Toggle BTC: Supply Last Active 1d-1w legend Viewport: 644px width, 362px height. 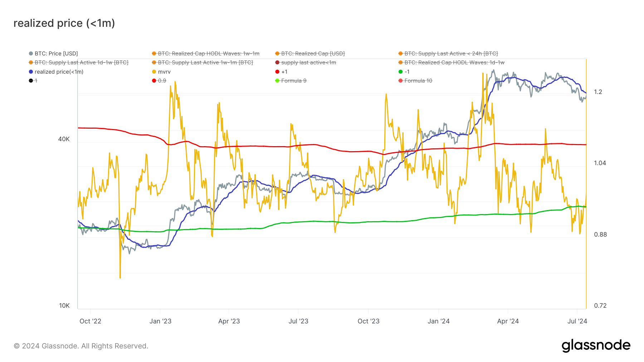(x=78, y=63)
